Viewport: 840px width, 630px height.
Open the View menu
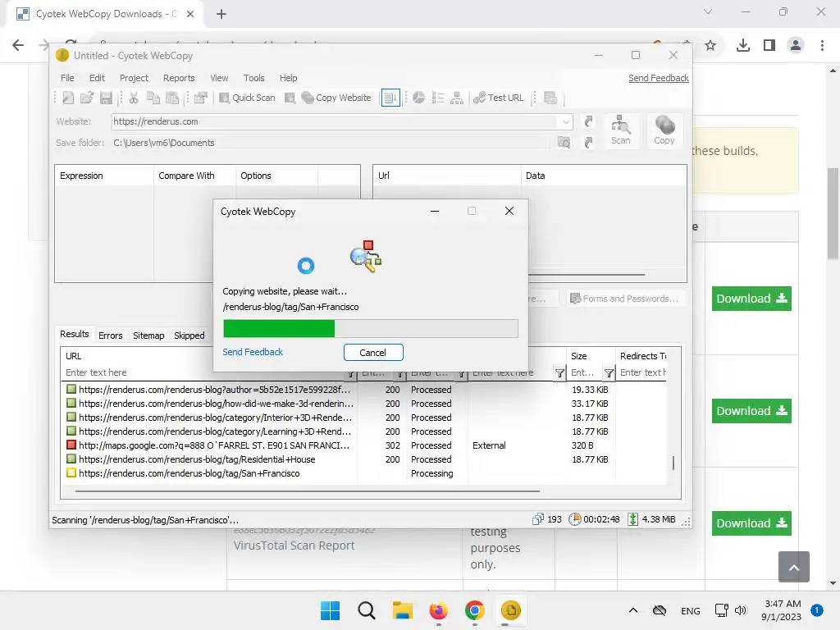coord(219,78)
